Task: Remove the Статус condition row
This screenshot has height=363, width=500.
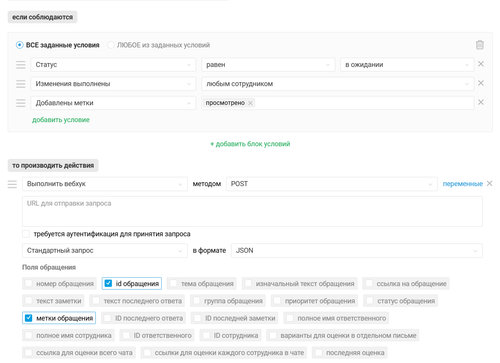Action: point(481,64)
